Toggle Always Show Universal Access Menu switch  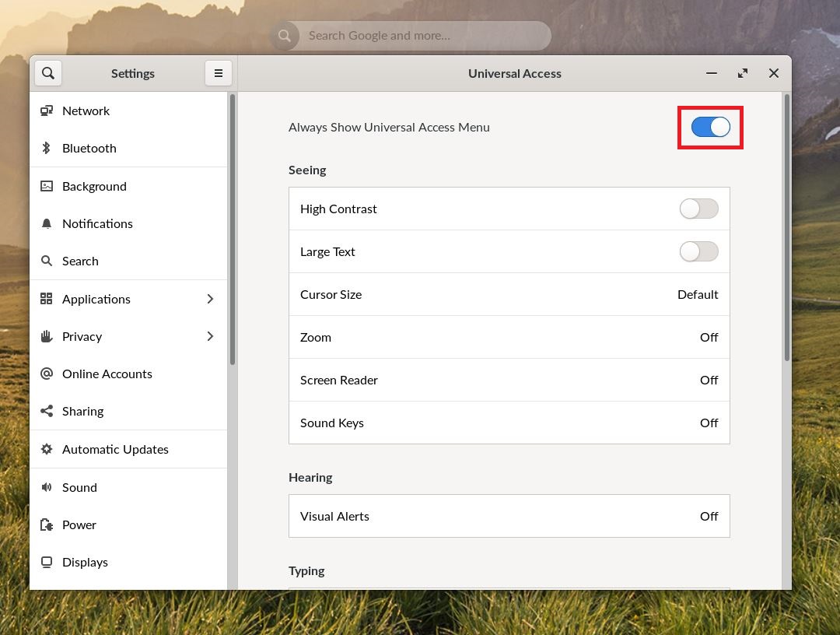click(710, 127)
